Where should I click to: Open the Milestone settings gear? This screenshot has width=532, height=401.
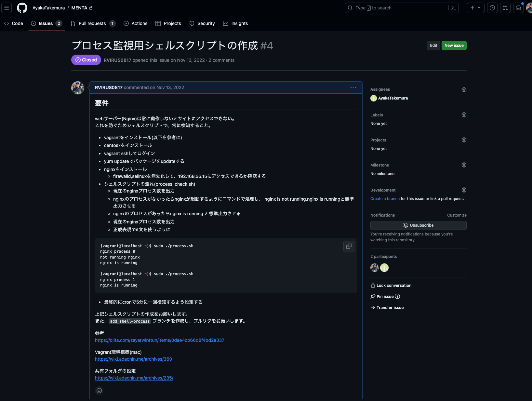[464, 165]
